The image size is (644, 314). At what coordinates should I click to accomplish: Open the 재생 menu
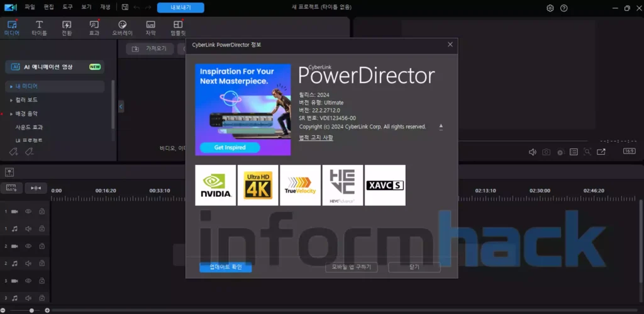pyautogui.click(x=105, y=8)
